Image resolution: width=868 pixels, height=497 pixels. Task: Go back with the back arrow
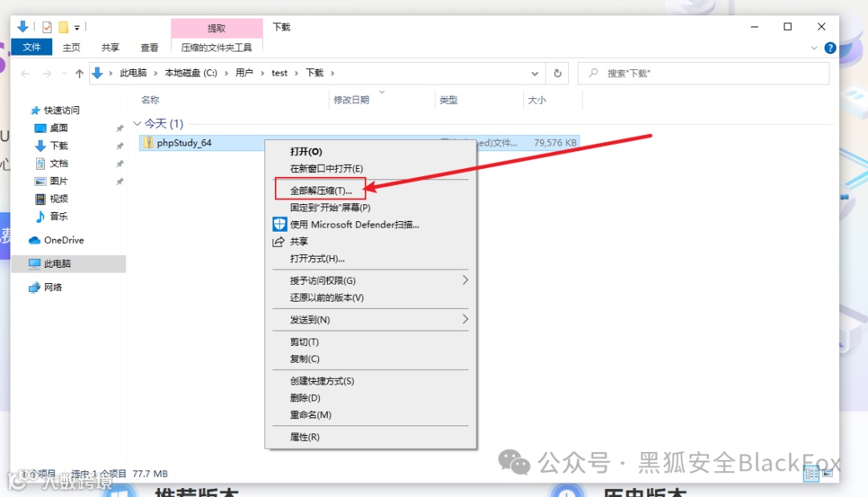click(25, 73)
